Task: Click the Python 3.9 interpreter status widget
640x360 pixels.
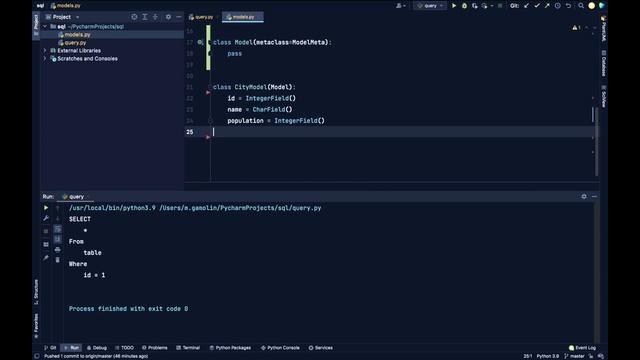Action: [x=547, y=356]
